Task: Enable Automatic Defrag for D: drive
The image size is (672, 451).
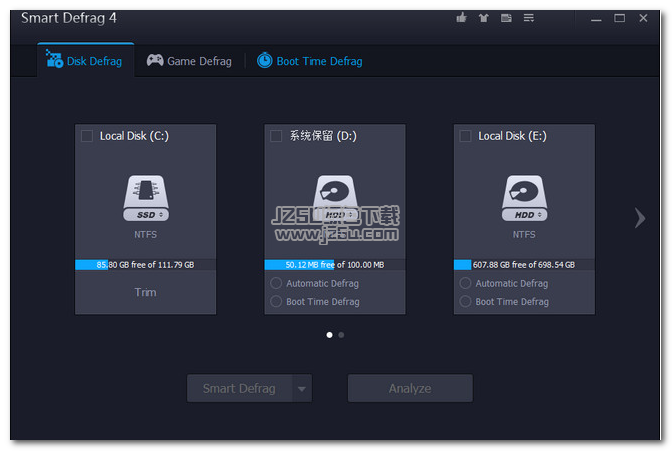Action: click(276, 283)
